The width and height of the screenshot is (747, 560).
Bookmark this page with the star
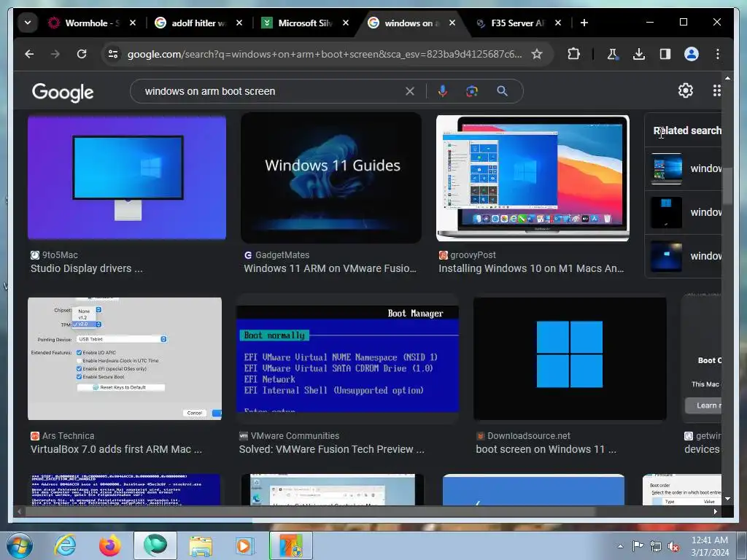(537, 54)
